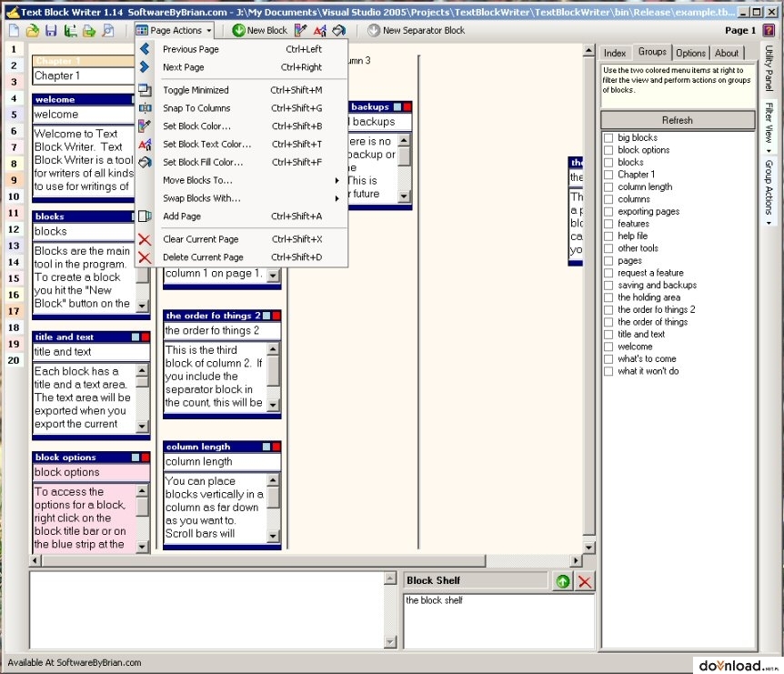The image size is (784, 674).
Task: Click the Open folder toolbar icon
Action: tap(33, 31)
